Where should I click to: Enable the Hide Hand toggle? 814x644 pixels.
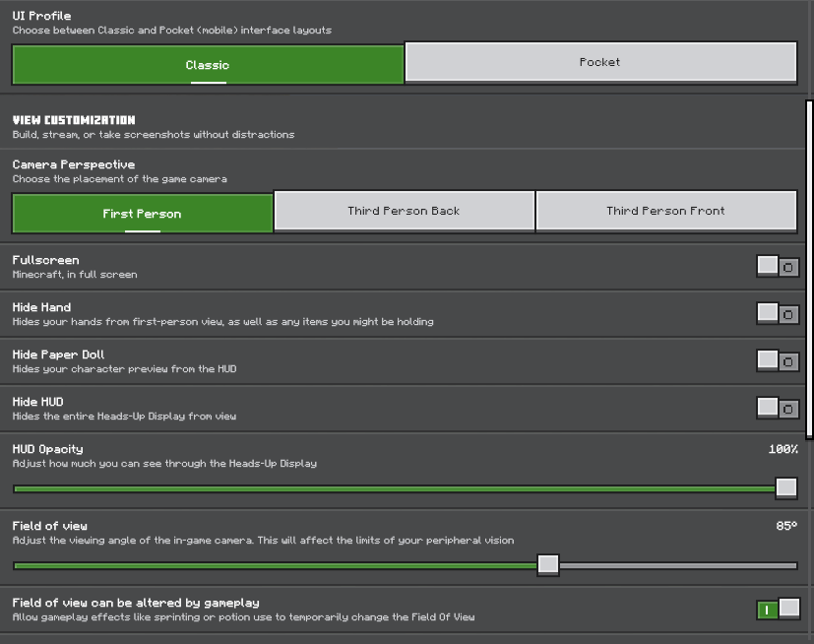click(x=778, y=314)
